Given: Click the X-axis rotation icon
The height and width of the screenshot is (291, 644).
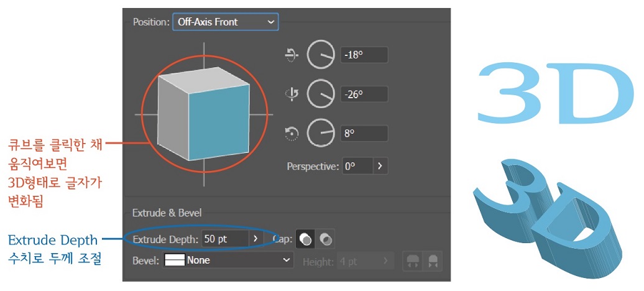Looking at the screenshot, I should [291, 55].
